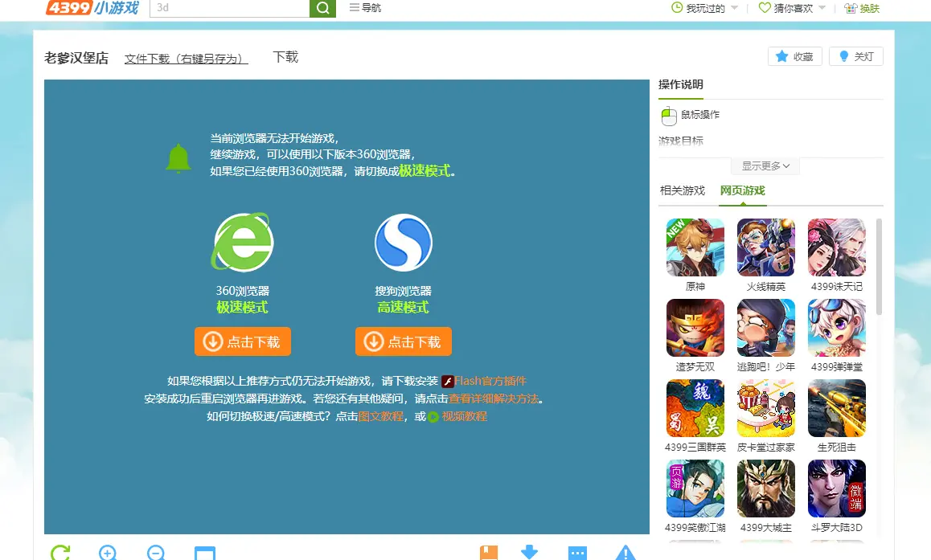Screen dimensions: 931x560
Task: Click the 4399 小游戏 logo
Action: [92, 8]
